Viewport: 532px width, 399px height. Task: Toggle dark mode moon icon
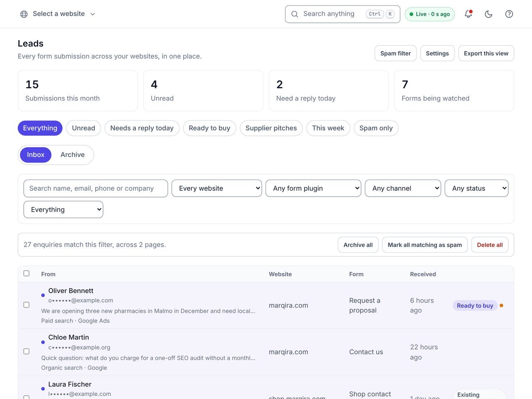[x=489, y=14]
